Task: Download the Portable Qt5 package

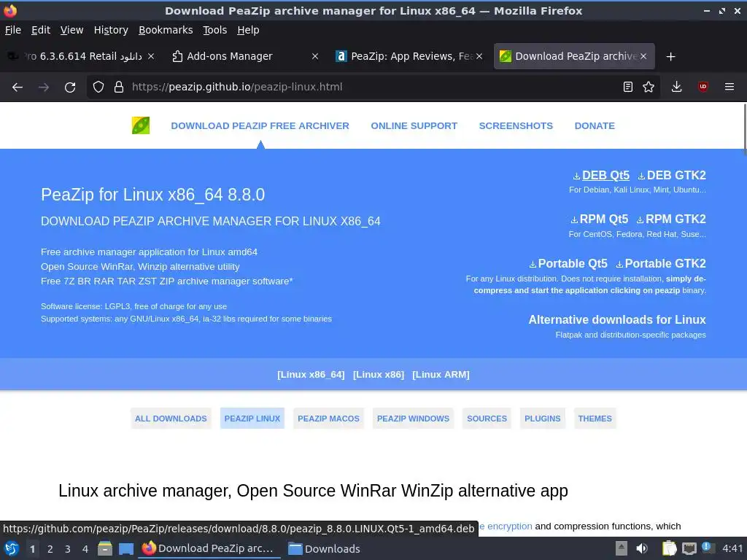Action: [x=568, y=263]
